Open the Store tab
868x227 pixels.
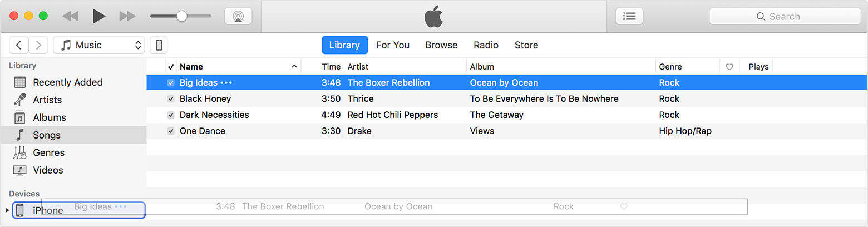pos(526,45)
